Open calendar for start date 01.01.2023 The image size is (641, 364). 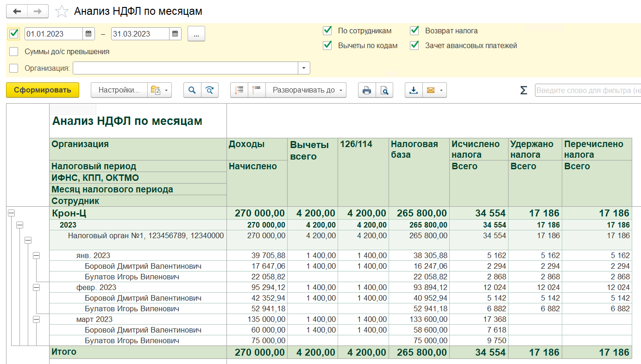89,34
